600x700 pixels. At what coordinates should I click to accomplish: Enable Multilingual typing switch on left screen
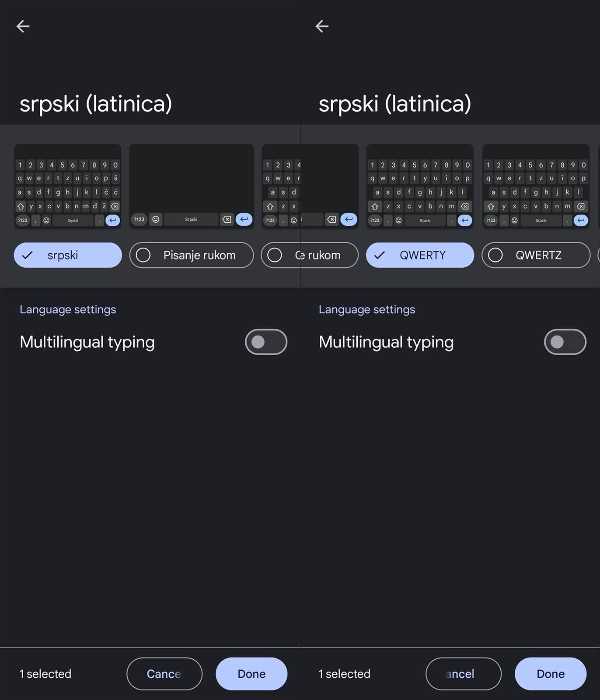tap(266, 342)
